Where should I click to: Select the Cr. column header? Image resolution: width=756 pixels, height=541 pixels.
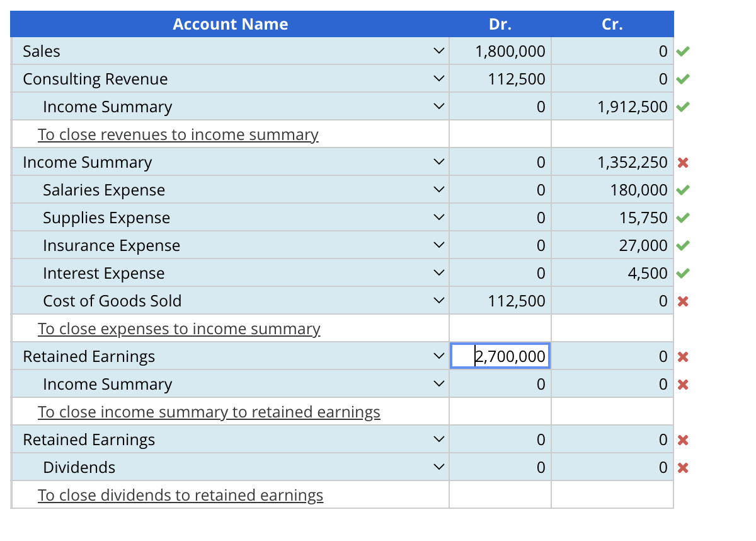[612, 24]
